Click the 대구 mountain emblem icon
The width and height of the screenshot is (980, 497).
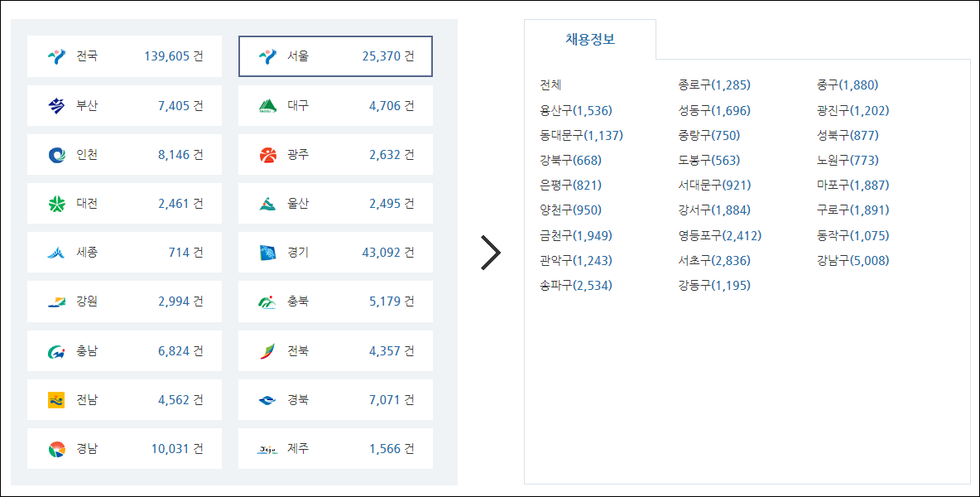(267, 106)
